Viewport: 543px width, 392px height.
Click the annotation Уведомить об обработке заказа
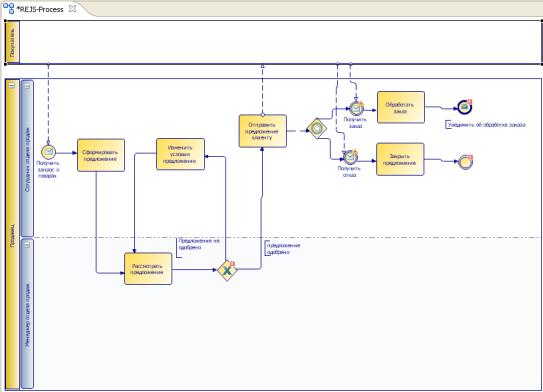pos(486,125)
